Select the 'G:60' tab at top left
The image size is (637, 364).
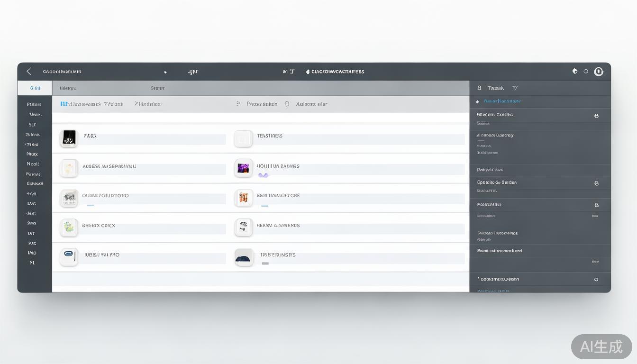point(35,88)
